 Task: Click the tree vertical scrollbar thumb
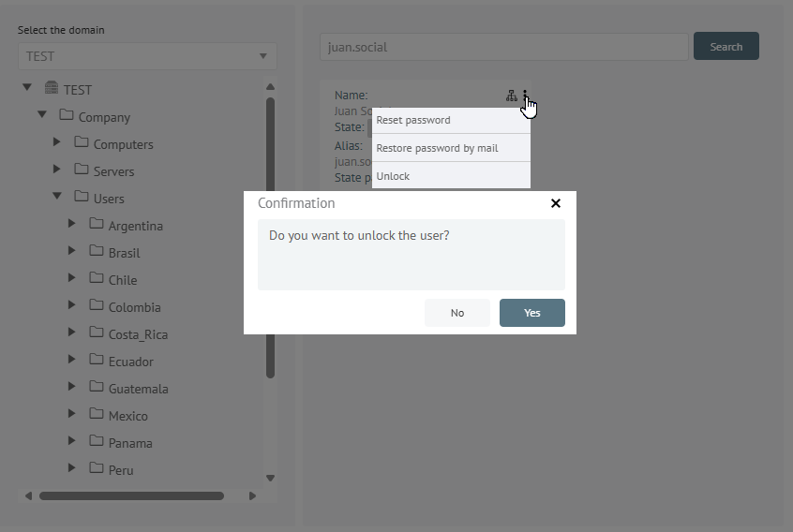tap(271, 238)
